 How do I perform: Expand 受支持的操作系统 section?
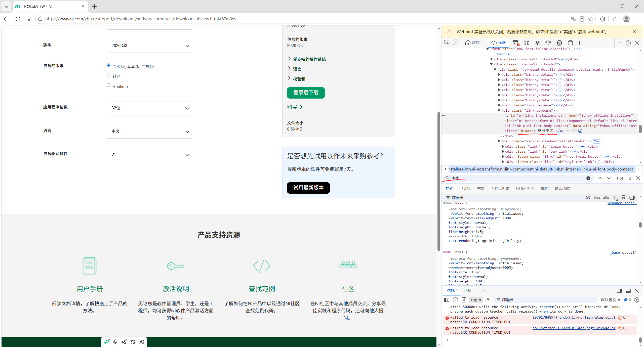tap(307, 59)
